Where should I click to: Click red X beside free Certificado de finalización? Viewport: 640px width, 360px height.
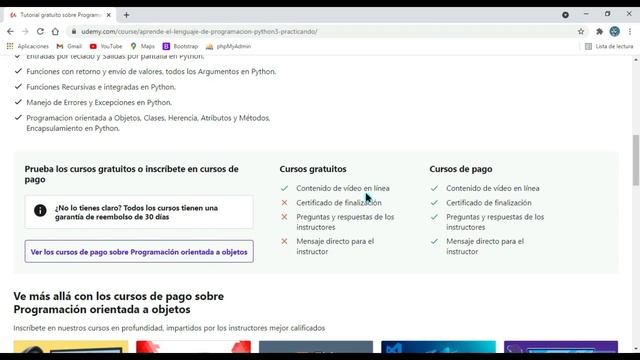(284, 202)
